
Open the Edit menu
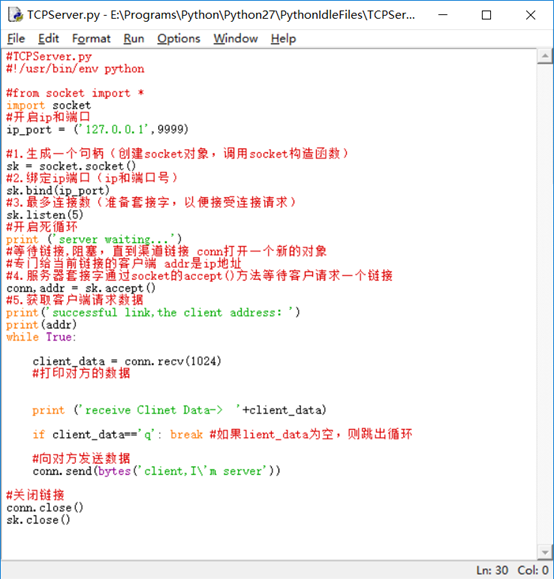point(48,38)
